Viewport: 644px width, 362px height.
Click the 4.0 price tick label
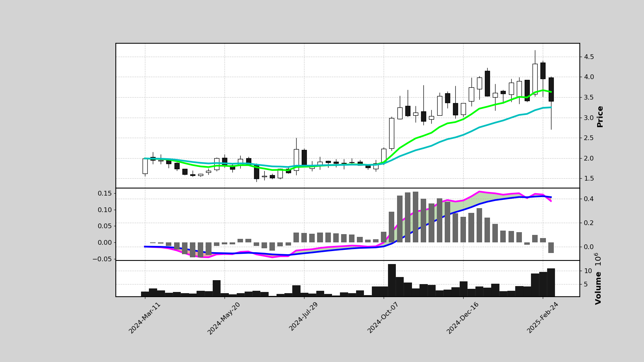[589, 77]
